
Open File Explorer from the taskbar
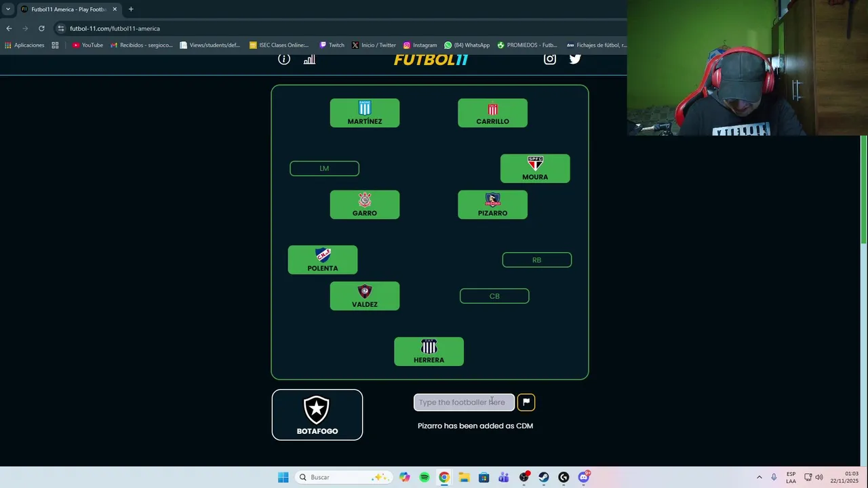coord(464,477)
